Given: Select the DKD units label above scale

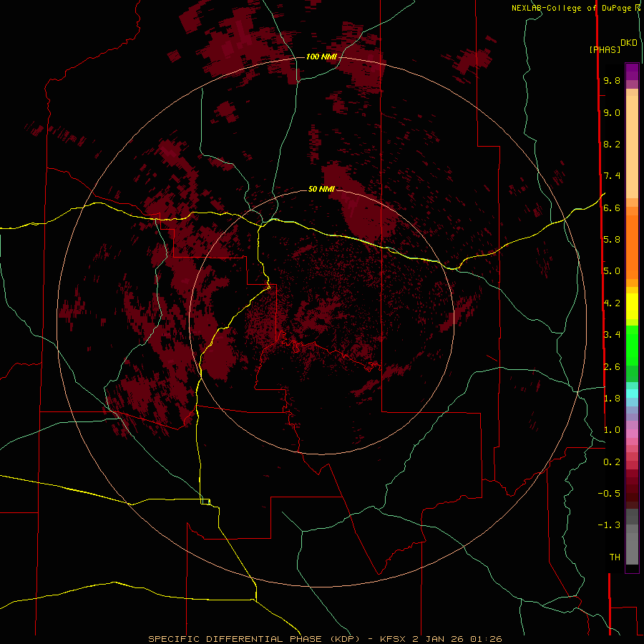Looking at the screenshot, I should [x=629, y=43].
